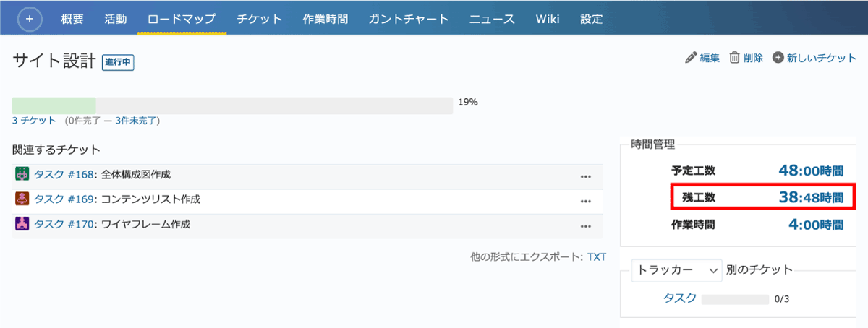Switch to the チケット tab
Image resolution: width=868 pixels, height=328 pixels.
tap(260, 19)
